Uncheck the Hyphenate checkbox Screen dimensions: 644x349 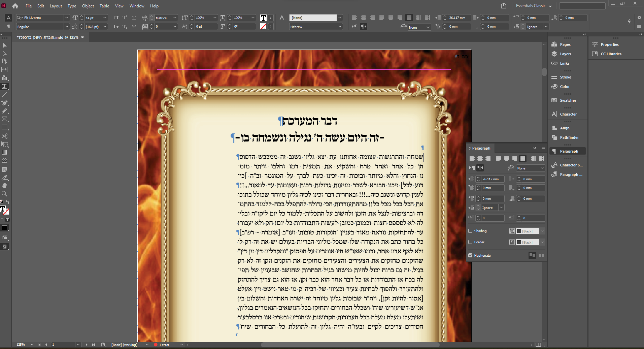point(470,256)
